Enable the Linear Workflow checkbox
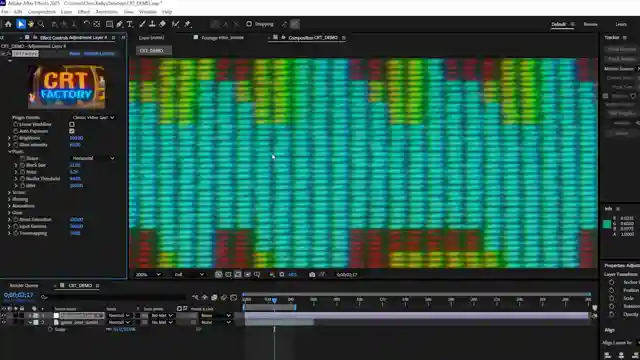 coord(72,124)
